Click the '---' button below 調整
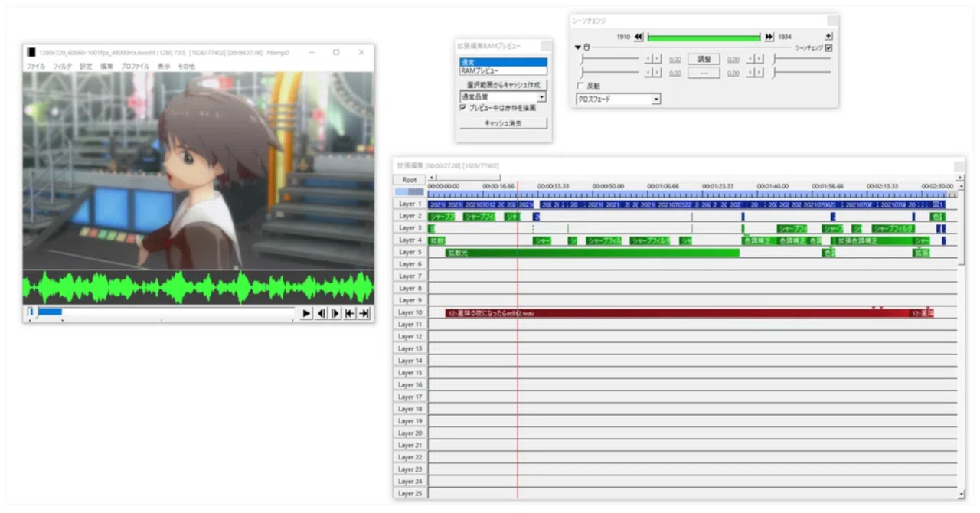 (703, 73)
